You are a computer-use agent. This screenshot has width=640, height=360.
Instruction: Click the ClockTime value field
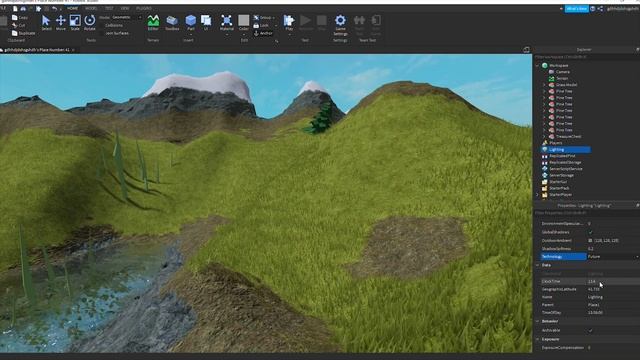613,282
